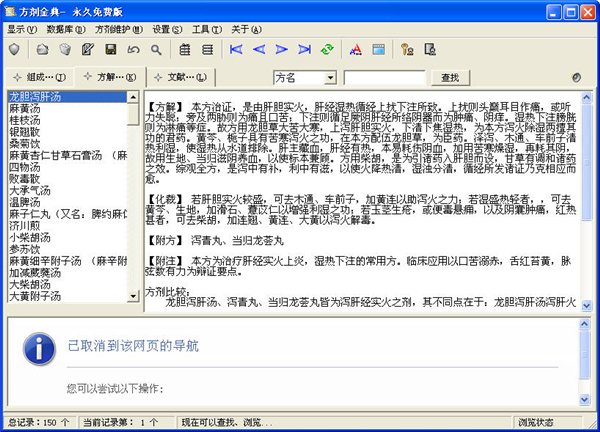This screenshot has width=600, height=432.
Task: Switch to the 方解 tab
Action: pos(110,77)
